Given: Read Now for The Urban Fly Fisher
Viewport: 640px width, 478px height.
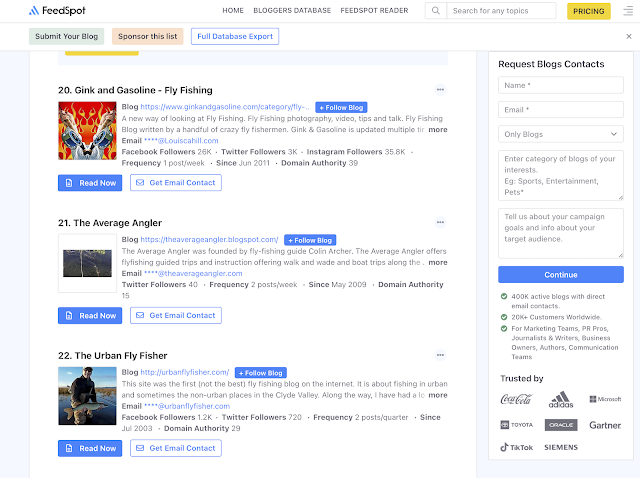Looking at the screenshot, I should click(x=90, y=448).
